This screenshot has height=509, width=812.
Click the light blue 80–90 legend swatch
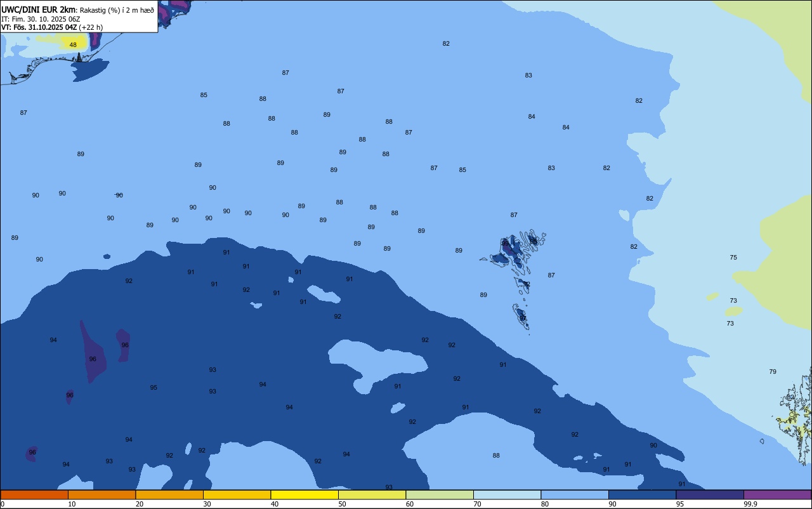(575, 494)
